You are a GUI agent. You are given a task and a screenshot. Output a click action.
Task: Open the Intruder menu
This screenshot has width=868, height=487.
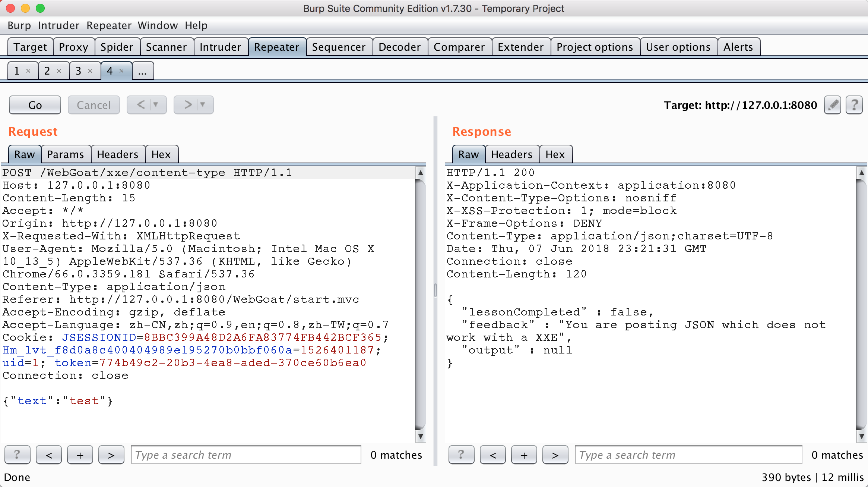(58, 25)
